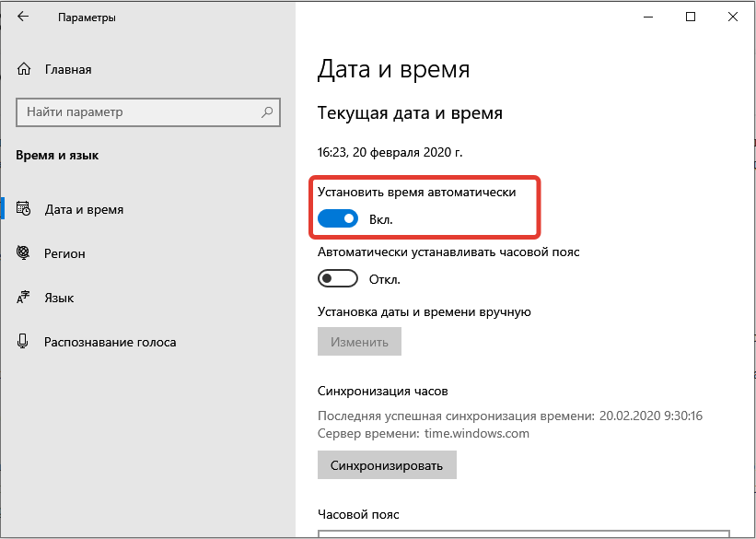Image resolution: width=756 pixels, height=539 pixels.
Task: Open Регион settings section
Action: click(147, 253)
